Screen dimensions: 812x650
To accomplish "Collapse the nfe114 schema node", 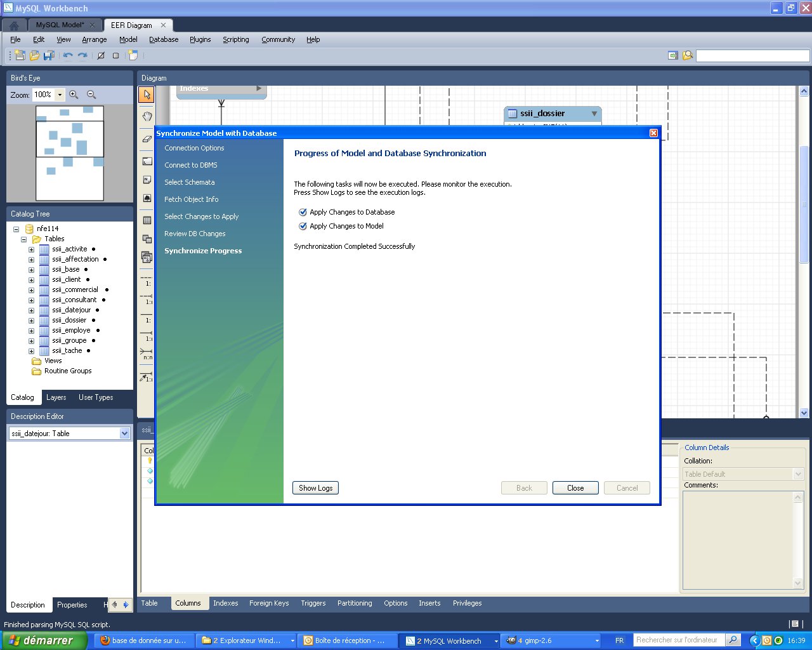I will pos(16,229).
